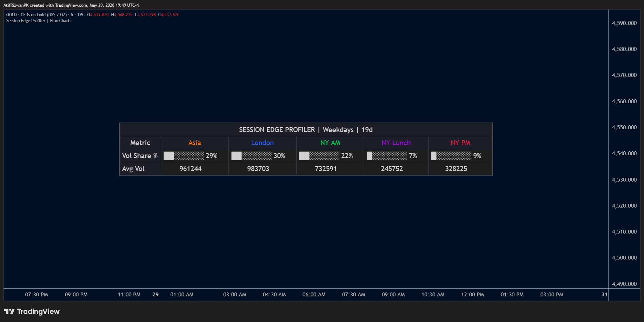Click the SESSION EDGE PROFILER table title
Viewport: 644px width, 322px height.
pos(306,130)
